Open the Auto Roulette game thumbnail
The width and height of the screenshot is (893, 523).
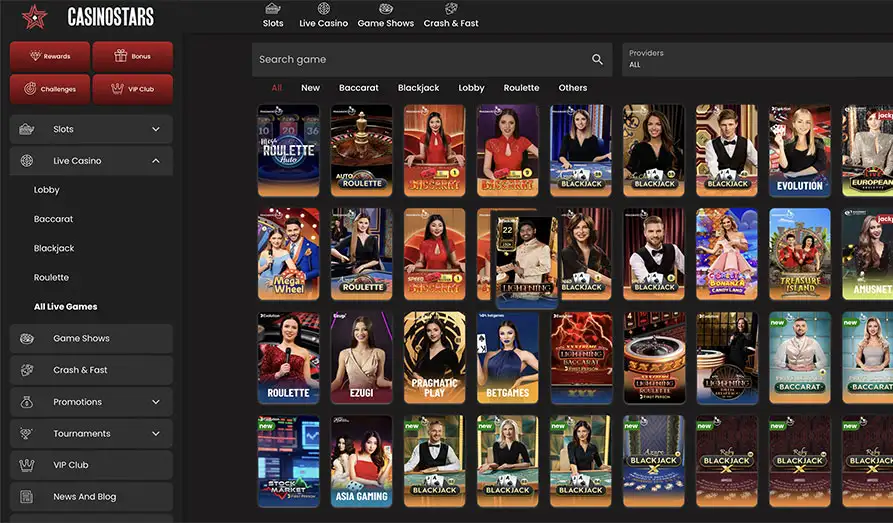[362, 150]
